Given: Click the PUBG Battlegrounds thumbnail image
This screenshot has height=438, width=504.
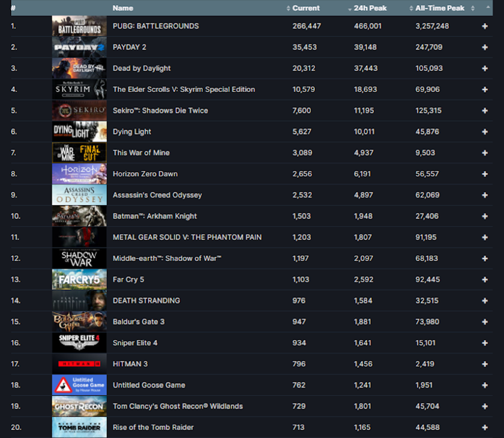Looking at the screenshot, I should tap(79, 26).
